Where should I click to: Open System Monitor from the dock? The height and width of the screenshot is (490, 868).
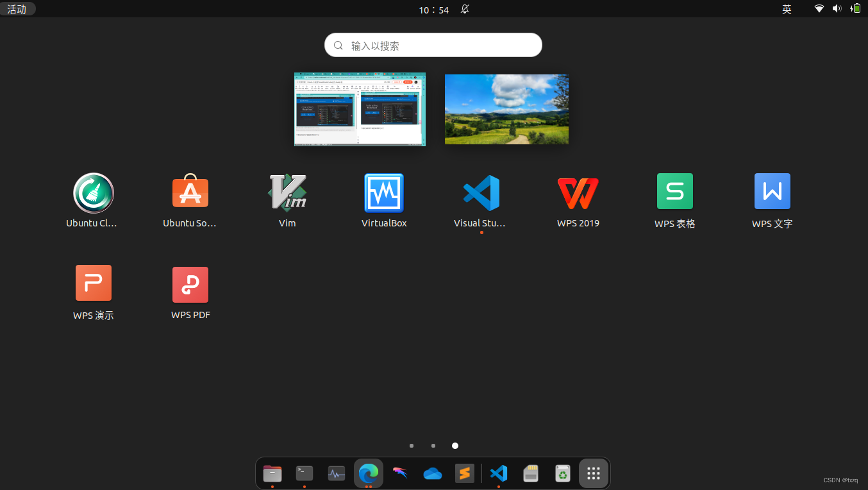pos(337,473)
